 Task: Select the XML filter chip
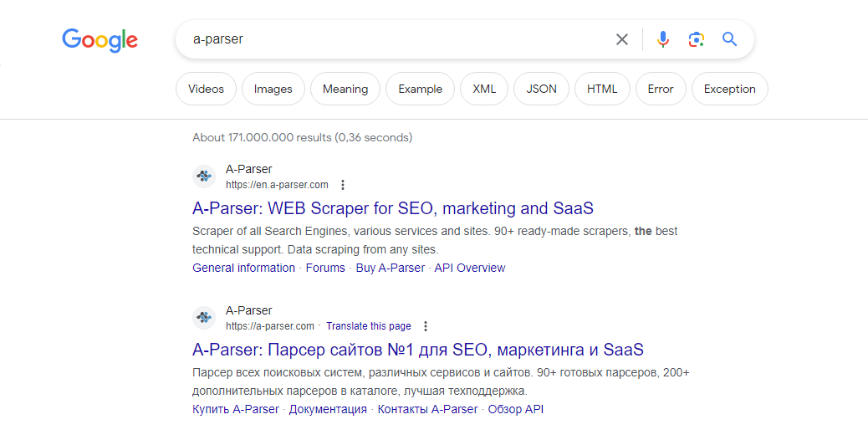click(484, 89)
